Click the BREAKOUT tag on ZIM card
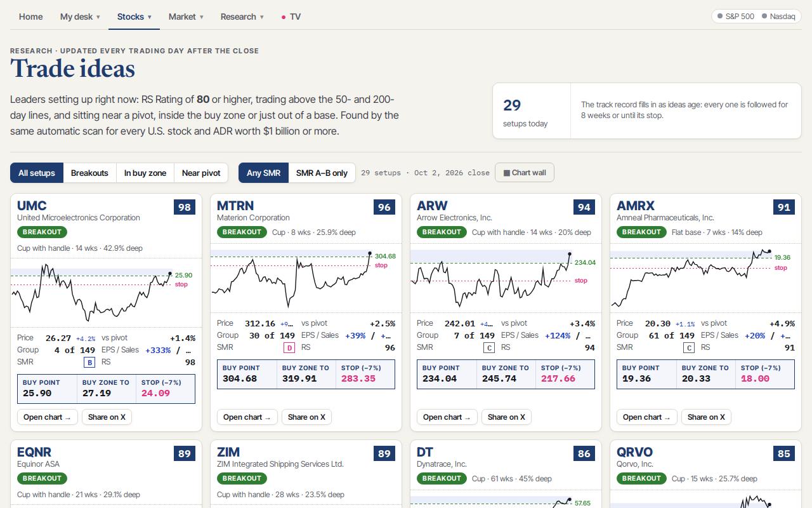The height and width of the screenshot is (508, 812). tap(242, 478)
